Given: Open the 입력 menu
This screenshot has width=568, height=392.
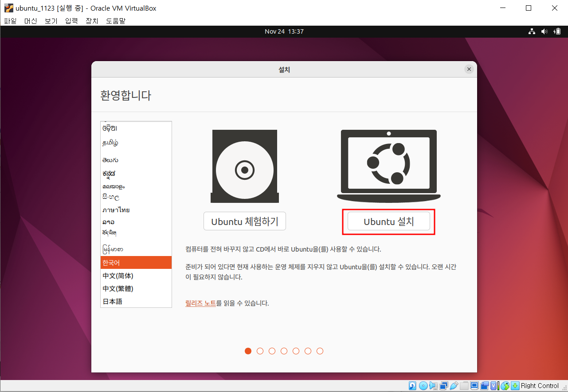Looking at the screenshot, I should (x=71, y=20).
